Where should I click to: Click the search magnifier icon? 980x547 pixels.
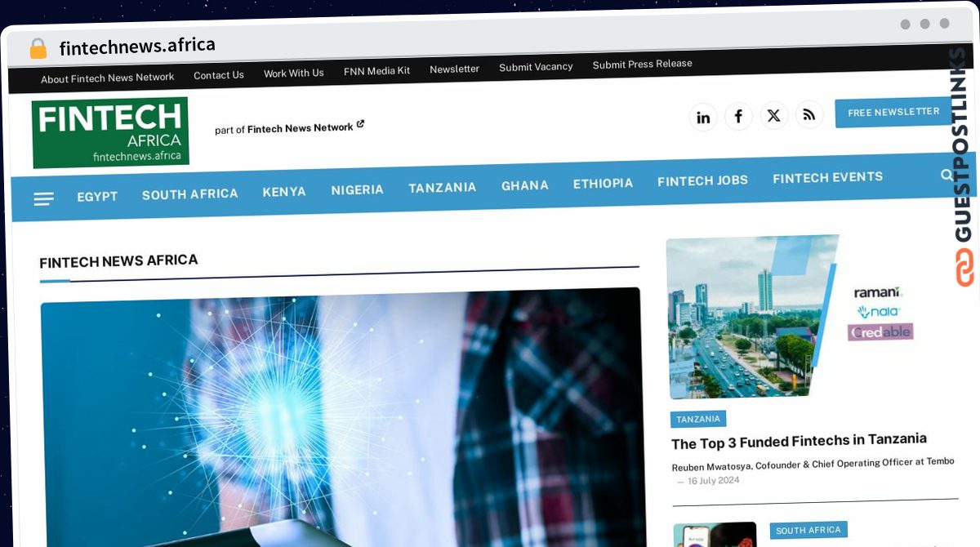[x=947, y=175]
